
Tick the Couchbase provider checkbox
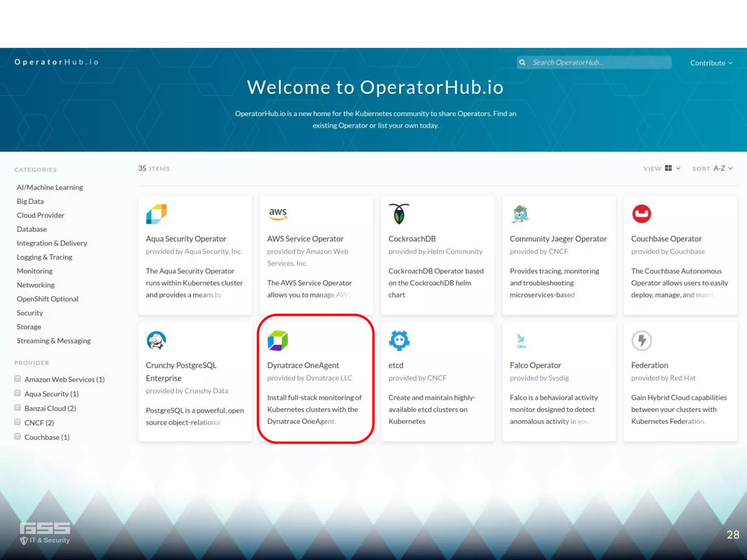point(18,436)
